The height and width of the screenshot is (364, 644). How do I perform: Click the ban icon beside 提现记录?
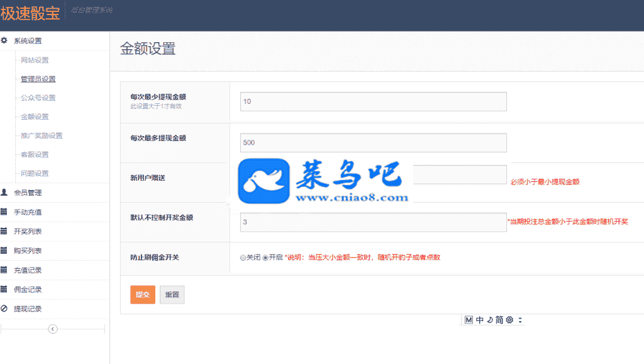(4, 309)
